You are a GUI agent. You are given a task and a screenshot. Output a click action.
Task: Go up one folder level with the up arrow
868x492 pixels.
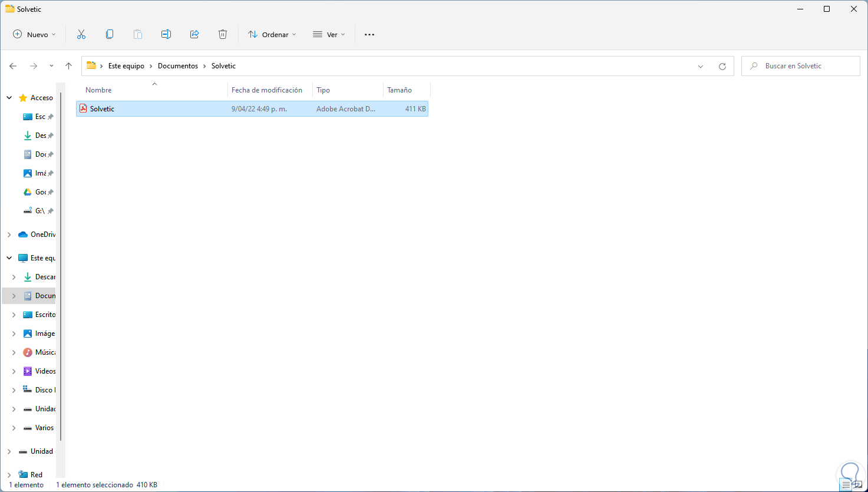click(x=68, y=66)
